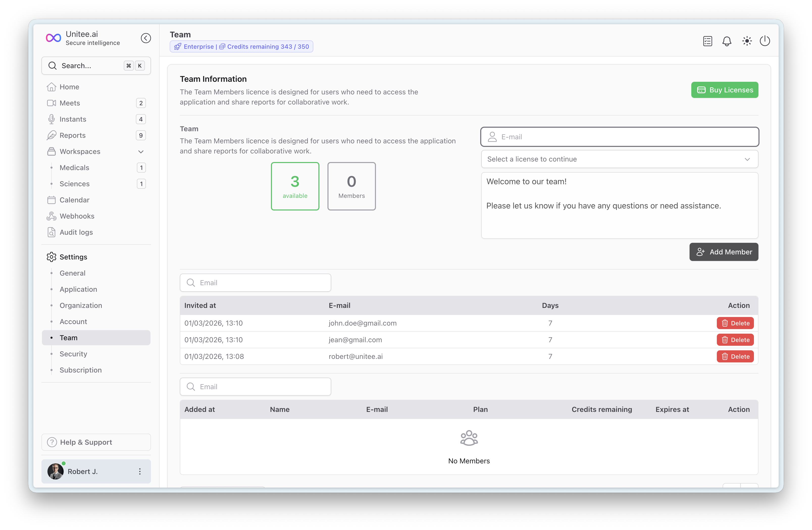Click the Instants microphone icon
Image resolution: width=812 pixels, height=530 pixels.
(x=51, y=119)
